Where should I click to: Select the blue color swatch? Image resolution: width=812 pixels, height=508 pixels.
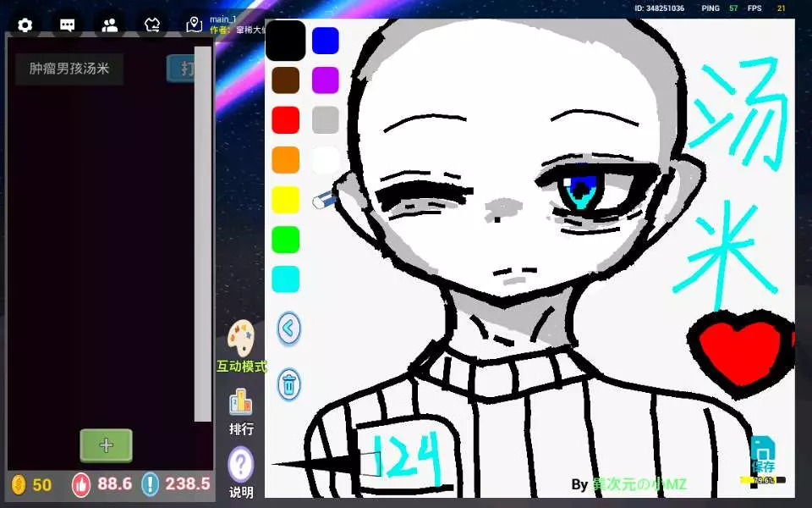[325, 41]
